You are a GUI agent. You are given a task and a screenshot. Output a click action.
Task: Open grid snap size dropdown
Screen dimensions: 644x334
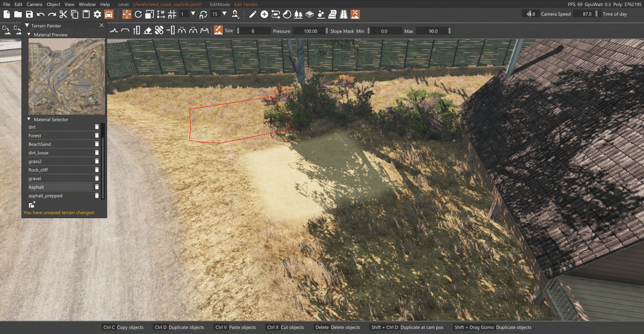coord(193,14)
